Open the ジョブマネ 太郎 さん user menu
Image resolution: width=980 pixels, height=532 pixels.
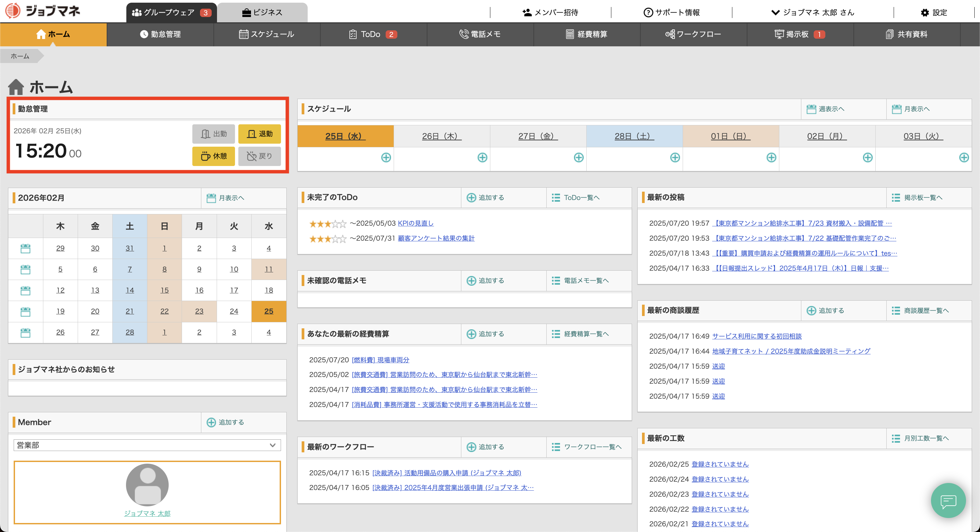point(813,13)
